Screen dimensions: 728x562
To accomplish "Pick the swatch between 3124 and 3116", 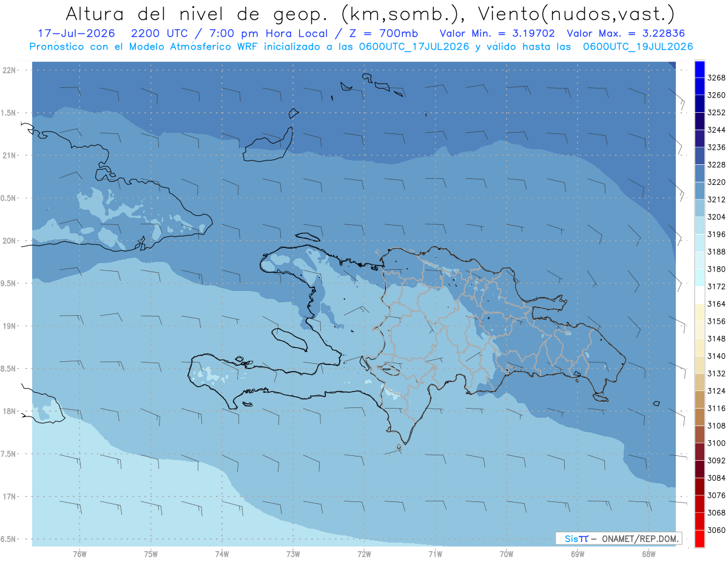I will click(x=699, y=400).
